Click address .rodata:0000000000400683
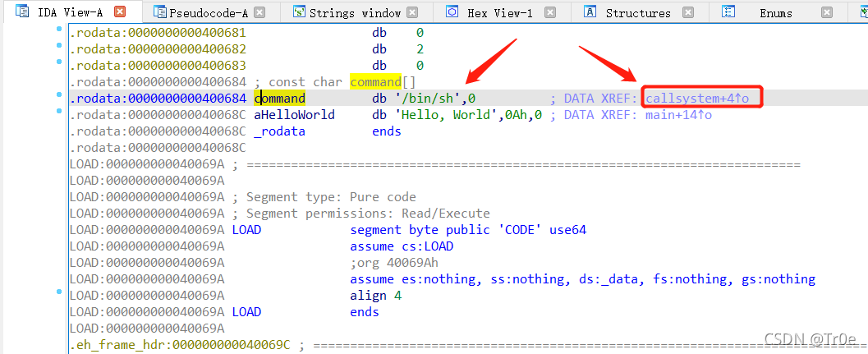 158,66
